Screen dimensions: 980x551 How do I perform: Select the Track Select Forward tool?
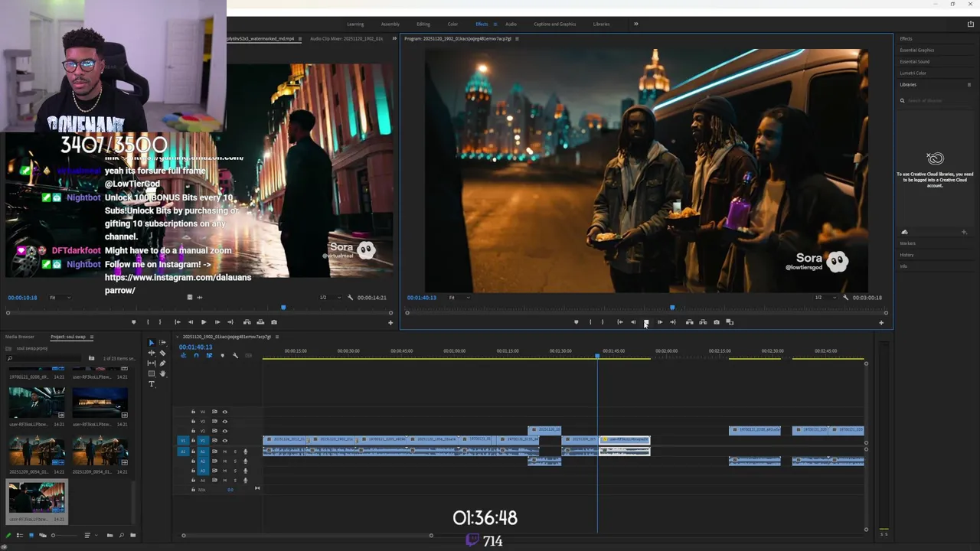click(162, 343)
